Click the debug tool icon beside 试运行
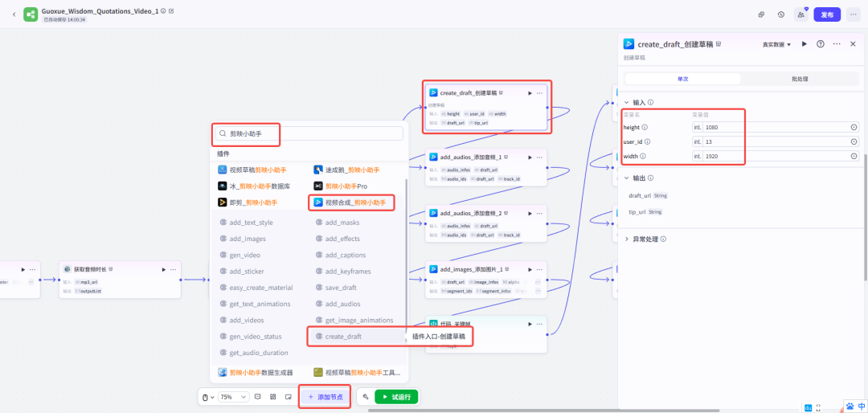 (366, 397)
